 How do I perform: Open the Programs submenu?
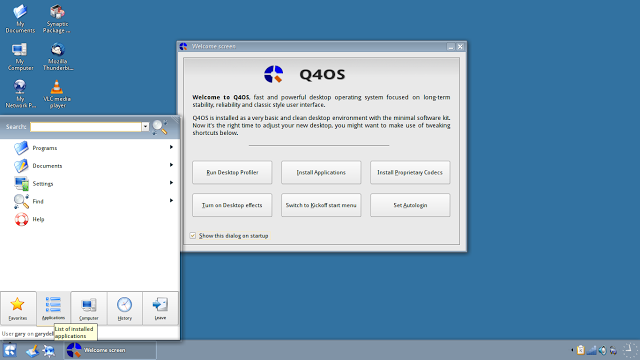click(90, 148)
